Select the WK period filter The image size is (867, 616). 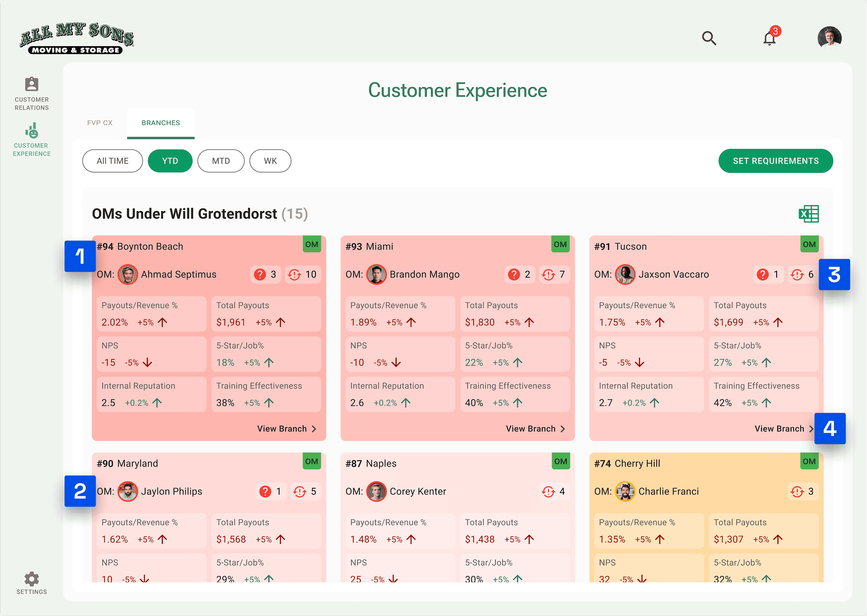pyautogui.click(x=270, y=161)
